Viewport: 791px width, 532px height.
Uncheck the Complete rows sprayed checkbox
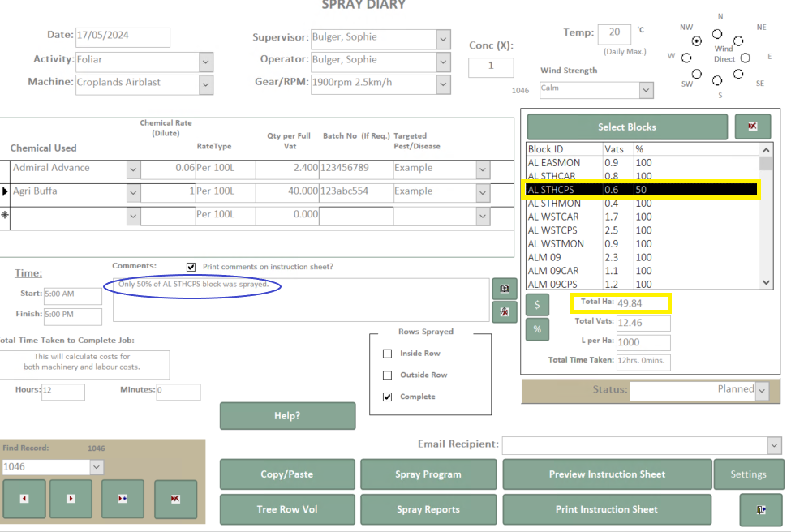tap(388, 397)
